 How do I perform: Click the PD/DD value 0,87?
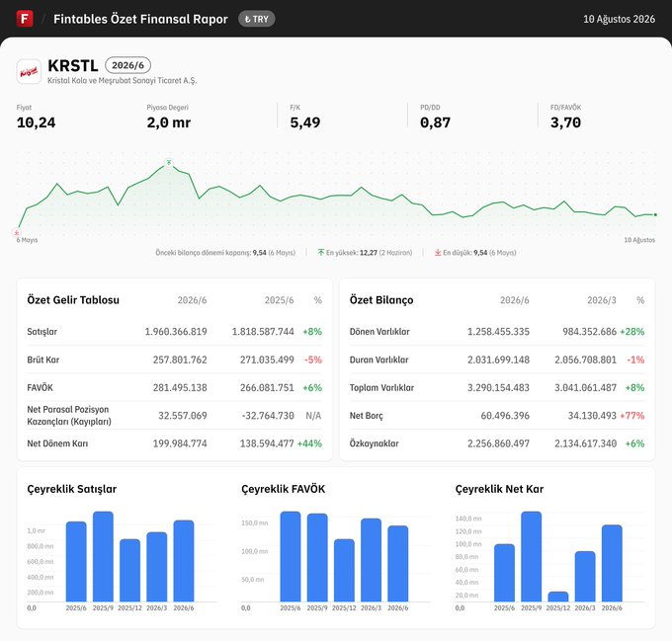(436, 122)
